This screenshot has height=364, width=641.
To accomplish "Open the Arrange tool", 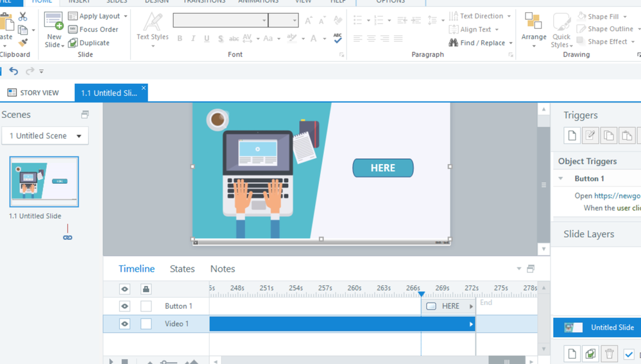I will tap(533, 30).
